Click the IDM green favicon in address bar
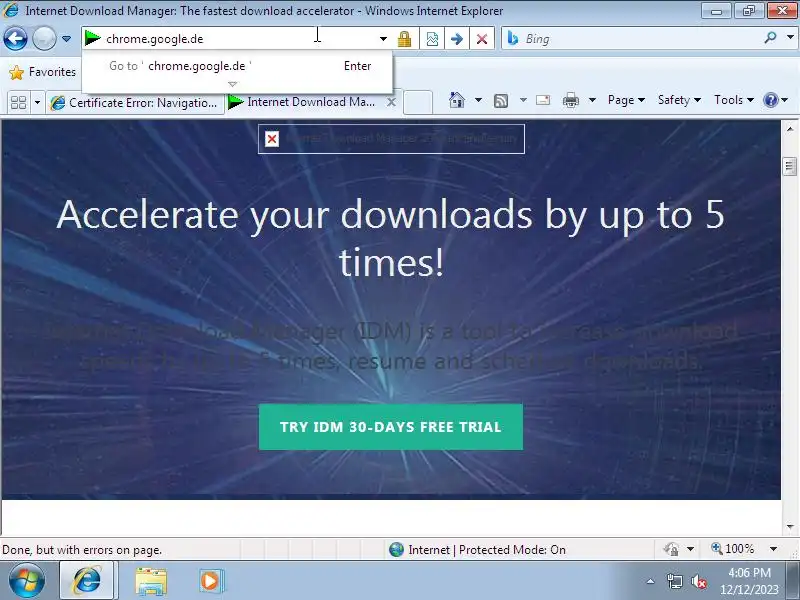 tap(93, 38)
